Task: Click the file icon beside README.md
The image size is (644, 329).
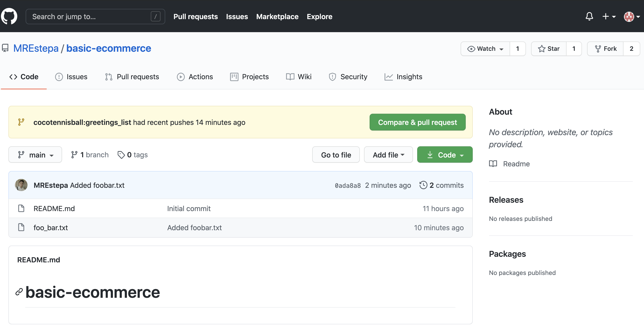Action: pyautogui.click(x=21, y=208)
